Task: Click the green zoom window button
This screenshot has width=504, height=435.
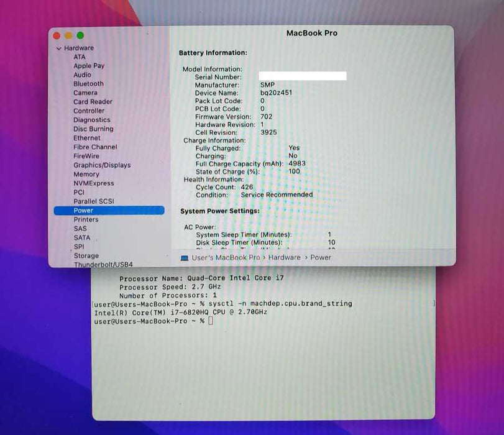Action: pyautogui.click(x=80, y=35)
